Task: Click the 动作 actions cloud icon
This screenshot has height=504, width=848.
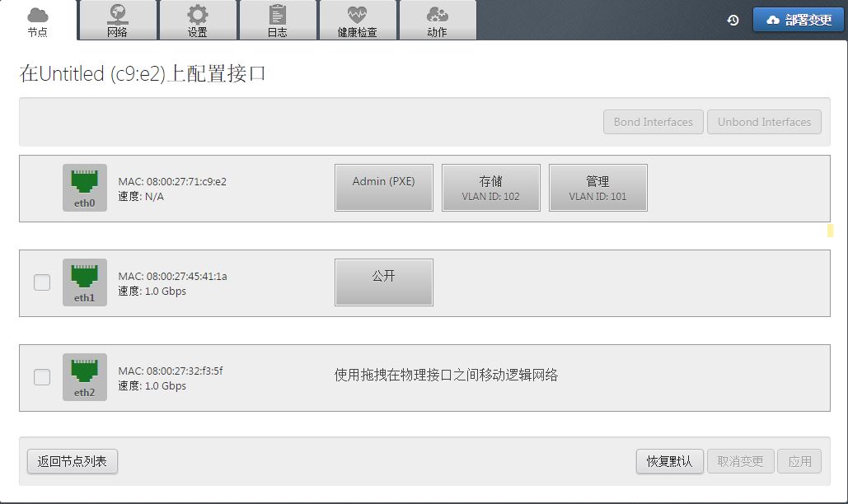Action: (x=438, y=20)
